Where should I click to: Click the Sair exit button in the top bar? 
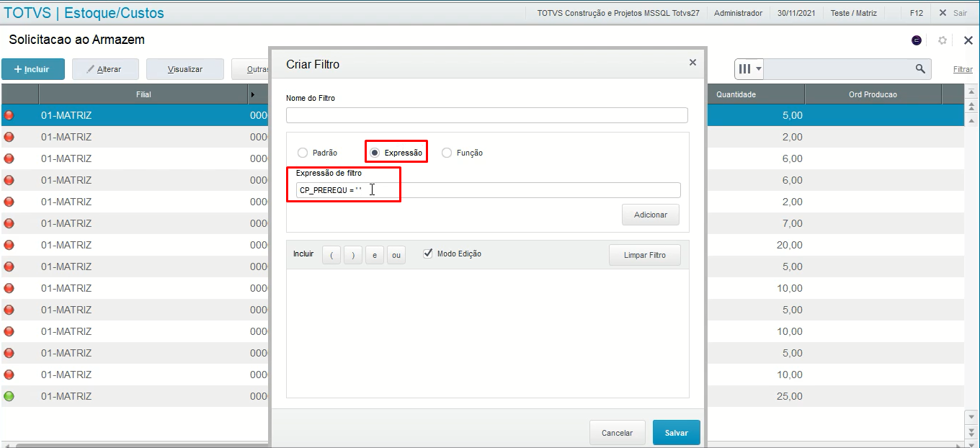pos(953,13)
